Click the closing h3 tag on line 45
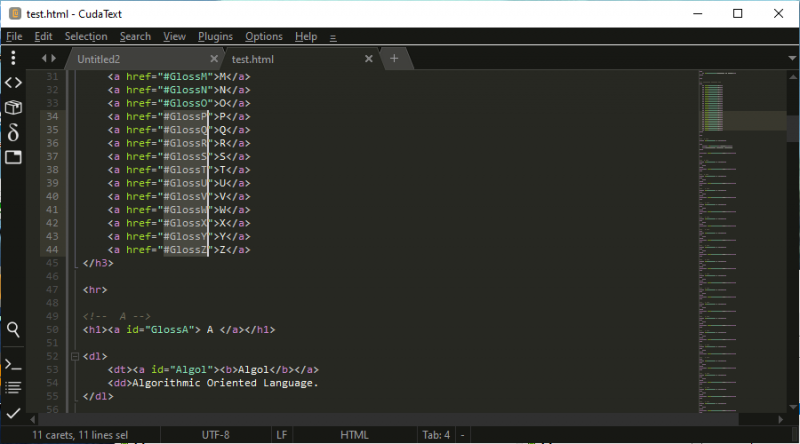The width and height of the screenshot is (800, 444). [x=98, y=263]
